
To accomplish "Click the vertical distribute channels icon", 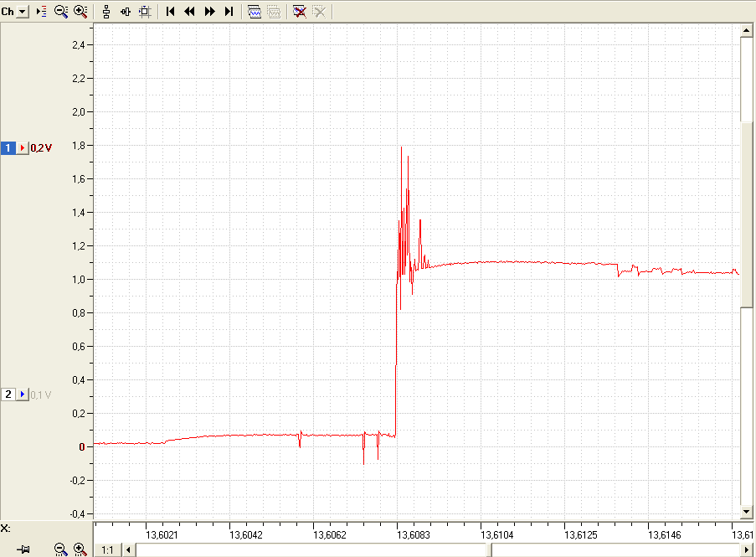I will pyautogui.click(x=106, y=12).
